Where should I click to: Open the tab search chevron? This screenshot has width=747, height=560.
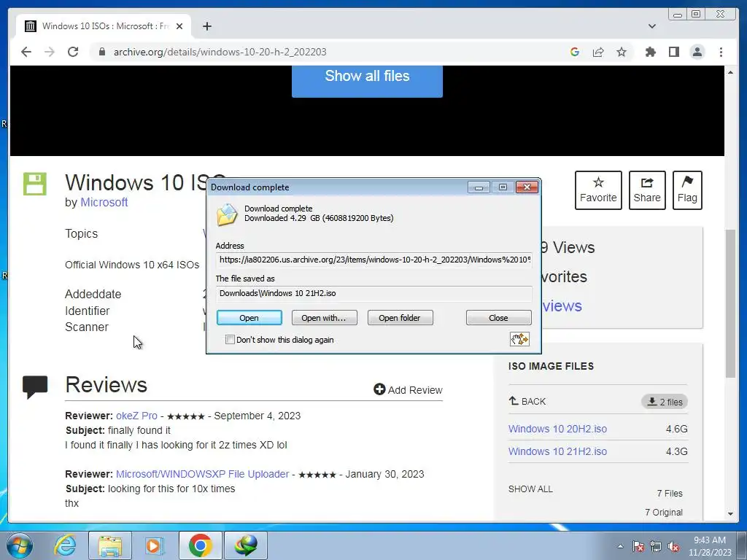point(651,26)
